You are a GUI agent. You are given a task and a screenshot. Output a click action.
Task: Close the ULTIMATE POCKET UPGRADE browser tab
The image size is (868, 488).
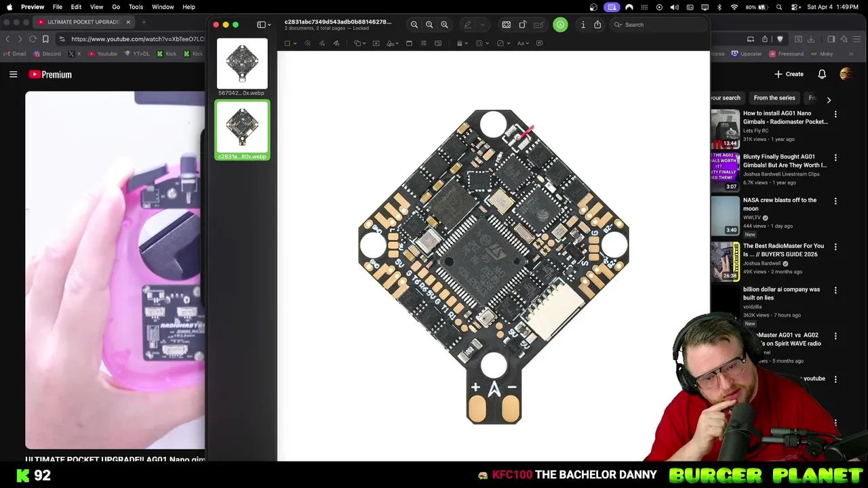128,22
